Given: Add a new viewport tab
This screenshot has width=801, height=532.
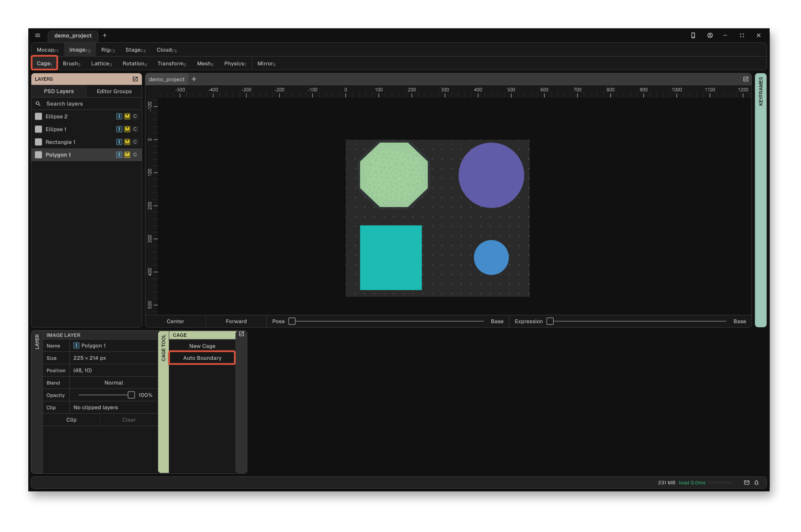Looking at the screenshot, I should tap(194, 79).
